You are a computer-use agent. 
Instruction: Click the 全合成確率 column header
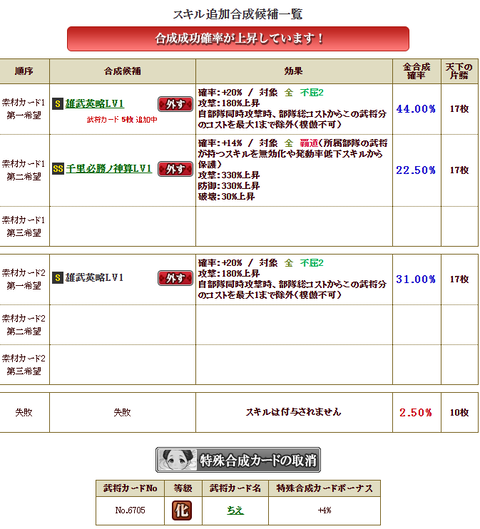[x=417, y=71]
